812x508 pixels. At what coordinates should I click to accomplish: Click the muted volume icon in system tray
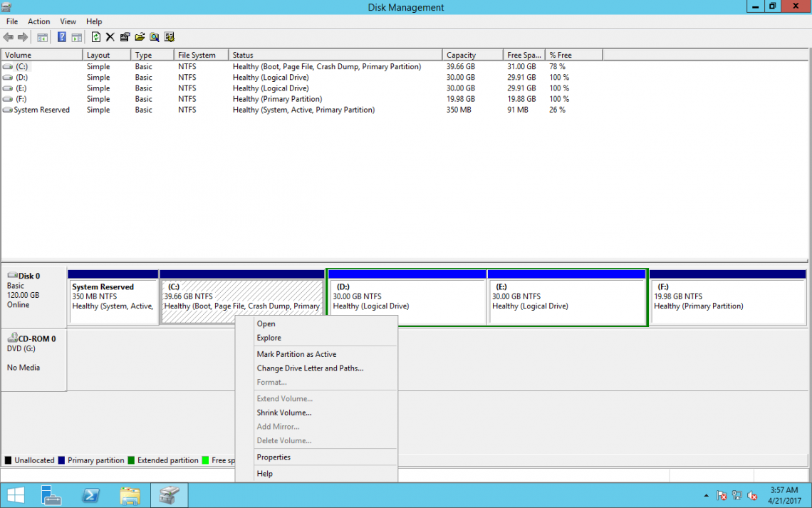(752, 495)
